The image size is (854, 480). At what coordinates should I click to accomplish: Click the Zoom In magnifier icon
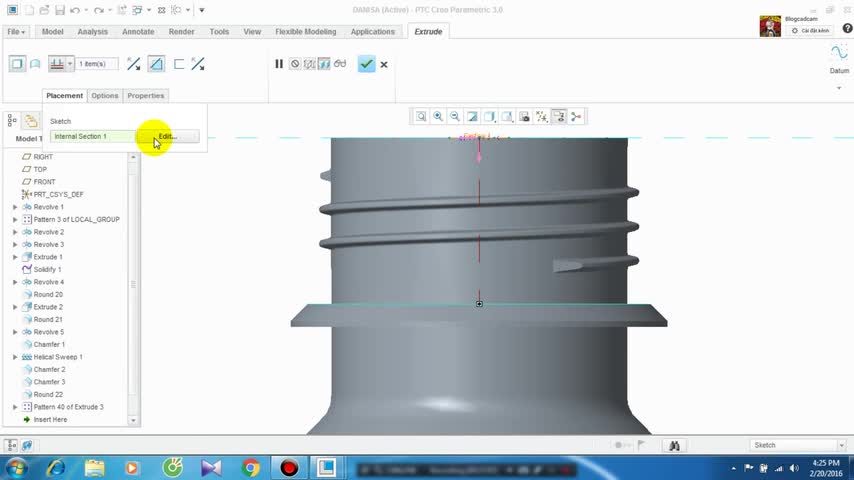pos(438,117)
